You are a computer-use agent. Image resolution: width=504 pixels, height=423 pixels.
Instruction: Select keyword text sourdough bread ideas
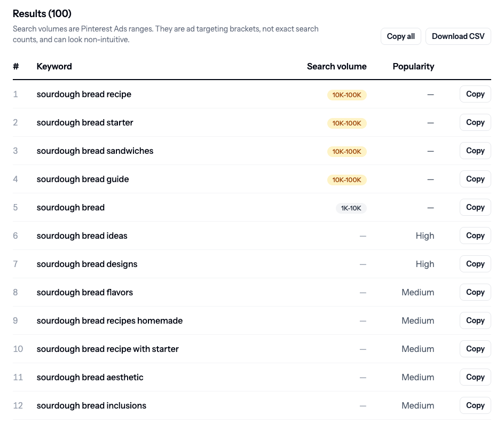(x=82, y=236)
